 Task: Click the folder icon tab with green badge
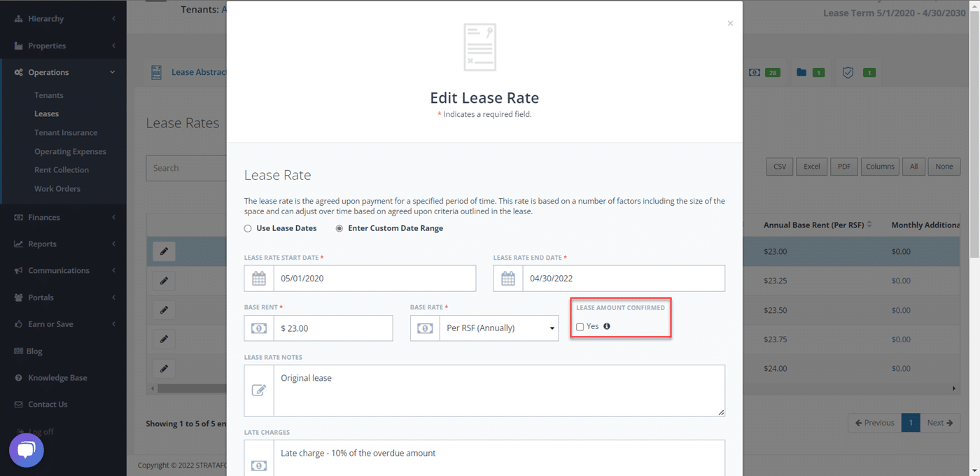pyautogui.click(x=801, y=73)
